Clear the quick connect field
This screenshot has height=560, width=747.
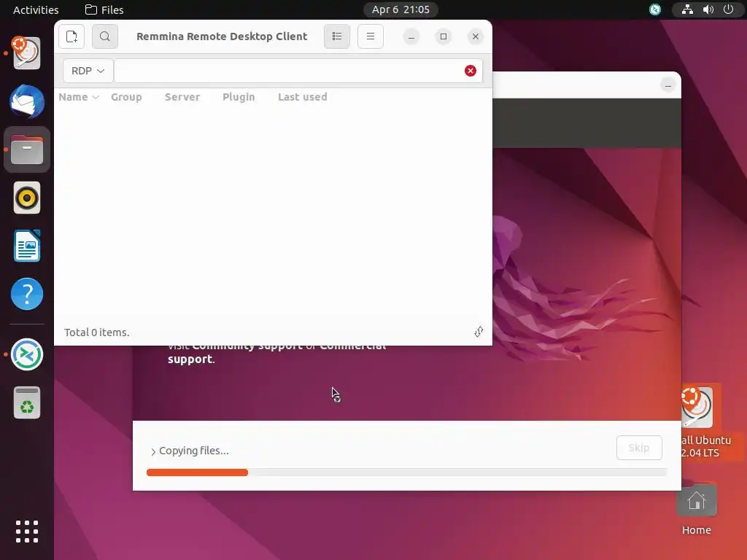tap(471, 71)
